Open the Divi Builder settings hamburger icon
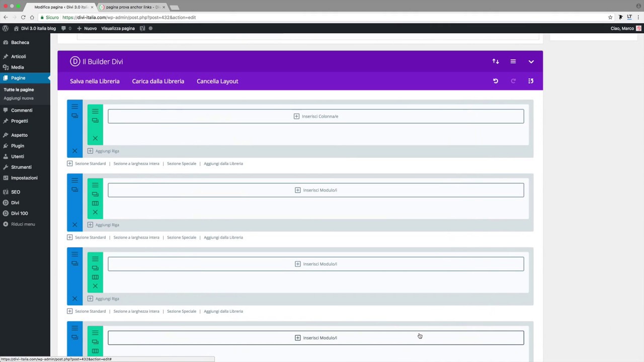Screen dimensions: 644x362 coord(513,61)
